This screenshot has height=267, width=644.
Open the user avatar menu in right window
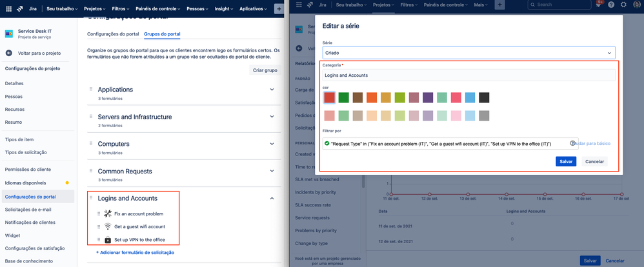coord(637,5)
